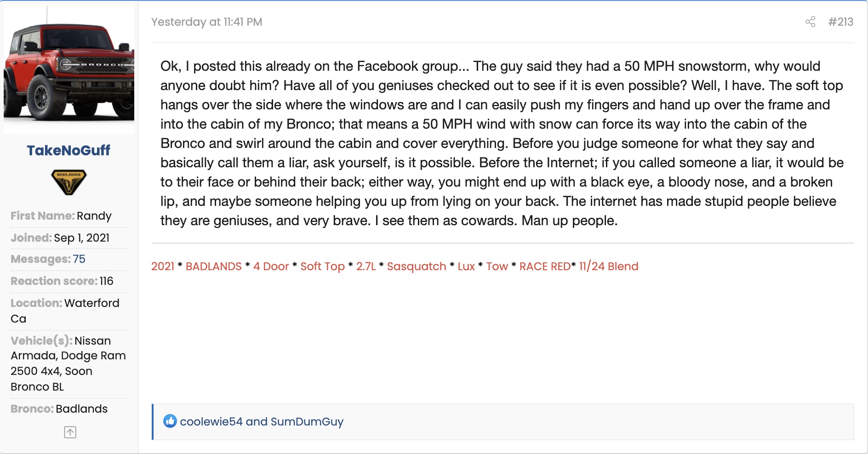This screenshot has width=868, height=454.
Task: Click the Badlands badge icon
Action: [69, 182]
